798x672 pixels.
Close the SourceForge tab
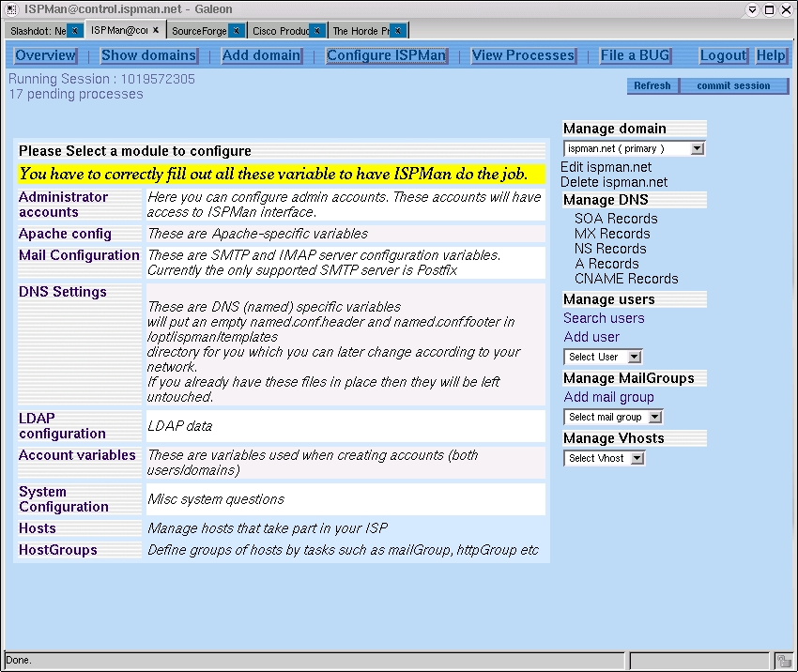pos(237,31)
